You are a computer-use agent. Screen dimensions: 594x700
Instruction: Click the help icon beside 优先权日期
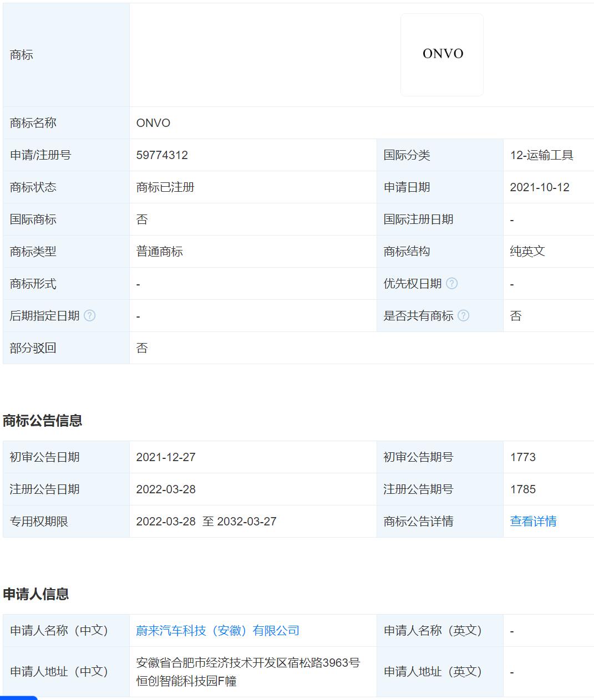click(x=452, y=284)
